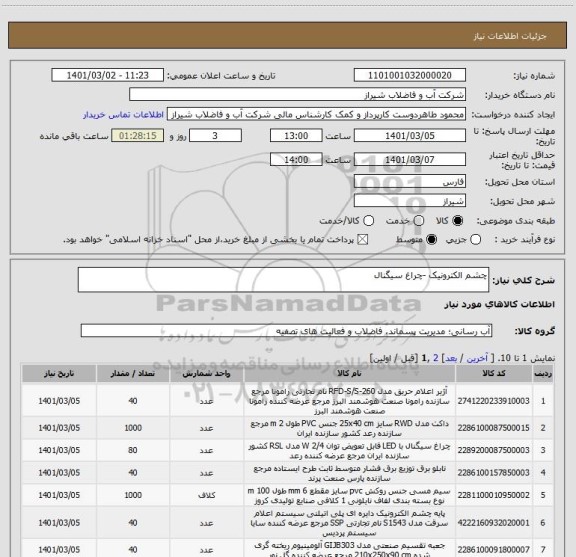Click item code 2286100091800007
The width and height of the screenshot is (576, 557).
point(493,549)
